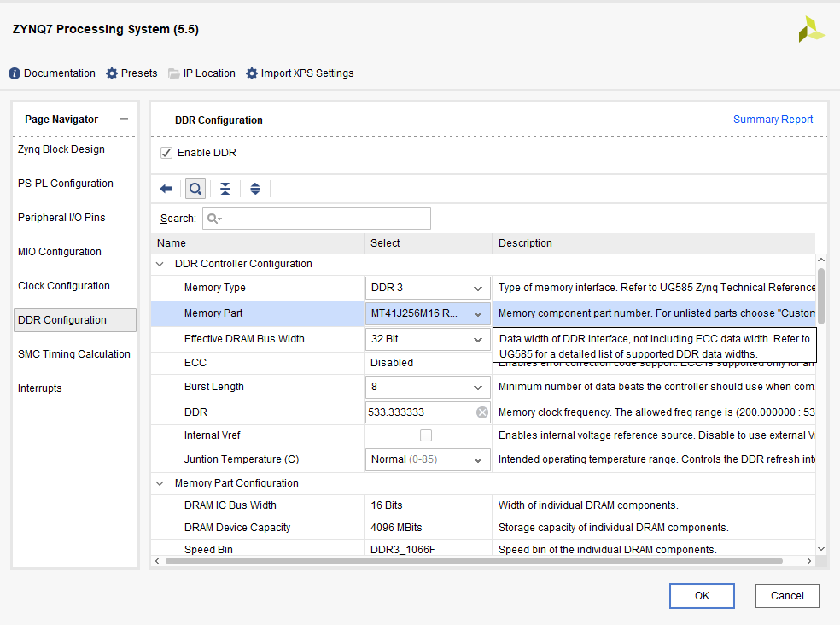Select the DRAM Device Capacity row
This screenshot has height=625, width=840.
236,528
